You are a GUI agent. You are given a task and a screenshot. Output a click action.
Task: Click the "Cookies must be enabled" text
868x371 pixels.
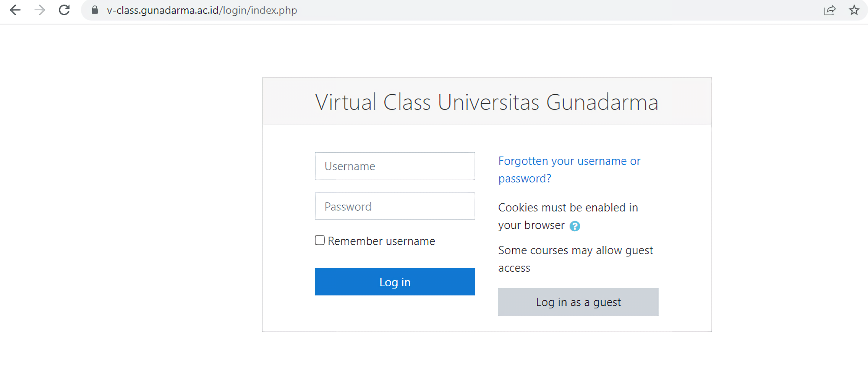coord(568,208)
